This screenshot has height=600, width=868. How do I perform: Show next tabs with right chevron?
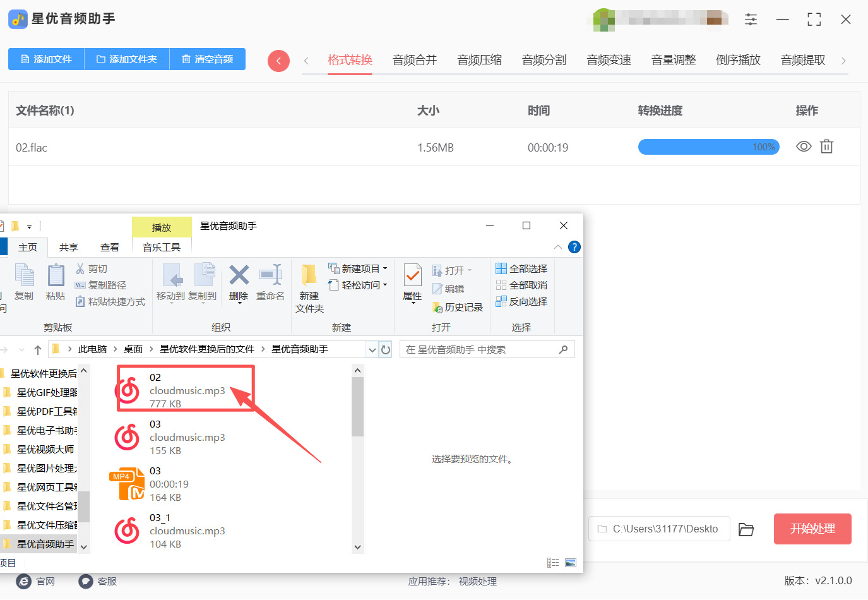tap(843, 61)
